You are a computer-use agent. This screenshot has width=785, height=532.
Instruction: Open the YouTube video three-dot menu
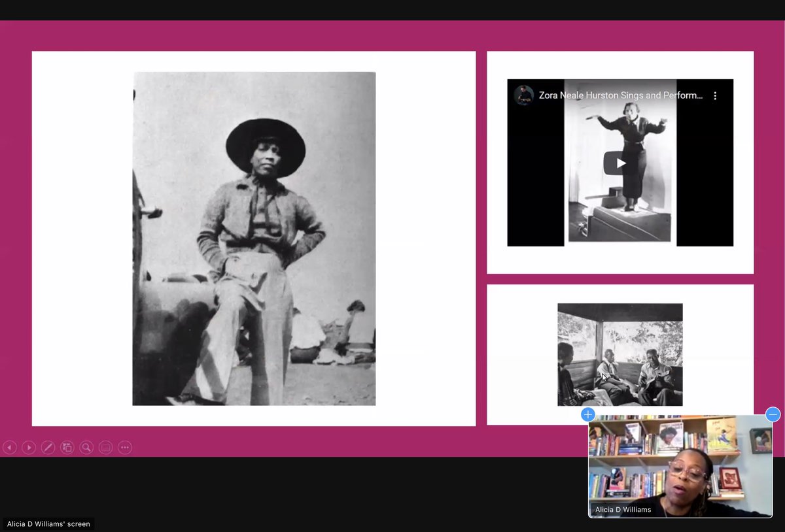pyautogui.click(x=715, y=95)
